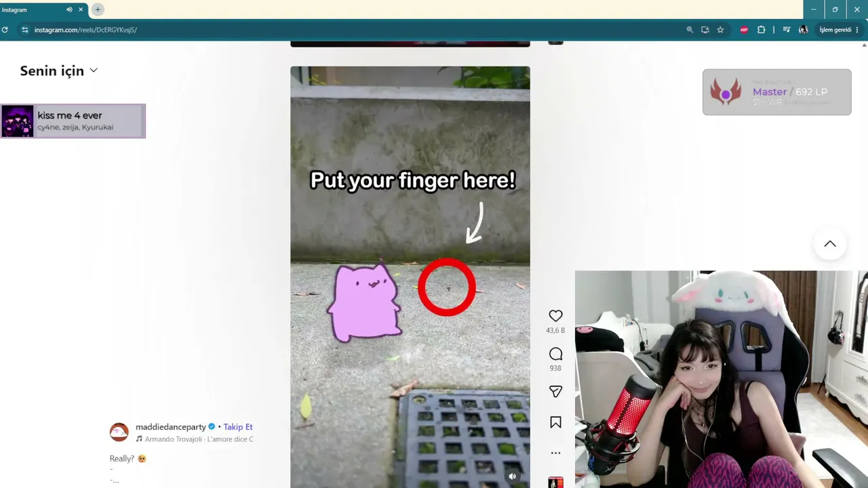Select the Instagram browser tab
Screen dimensions: 868x488
44,10
